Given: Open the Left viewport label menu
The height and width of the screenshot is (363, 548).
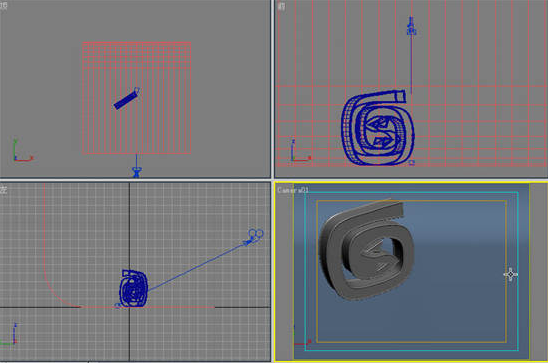Looking at the screenshot, I should [x=3, y=190].
